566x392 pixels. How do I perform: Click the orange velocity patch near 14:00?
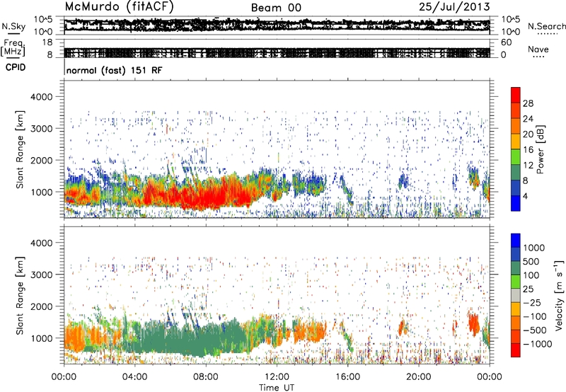tap(311, 331)
